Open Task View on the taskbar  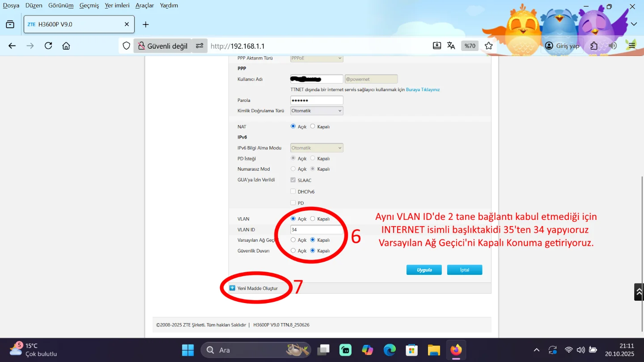(323, 350)
